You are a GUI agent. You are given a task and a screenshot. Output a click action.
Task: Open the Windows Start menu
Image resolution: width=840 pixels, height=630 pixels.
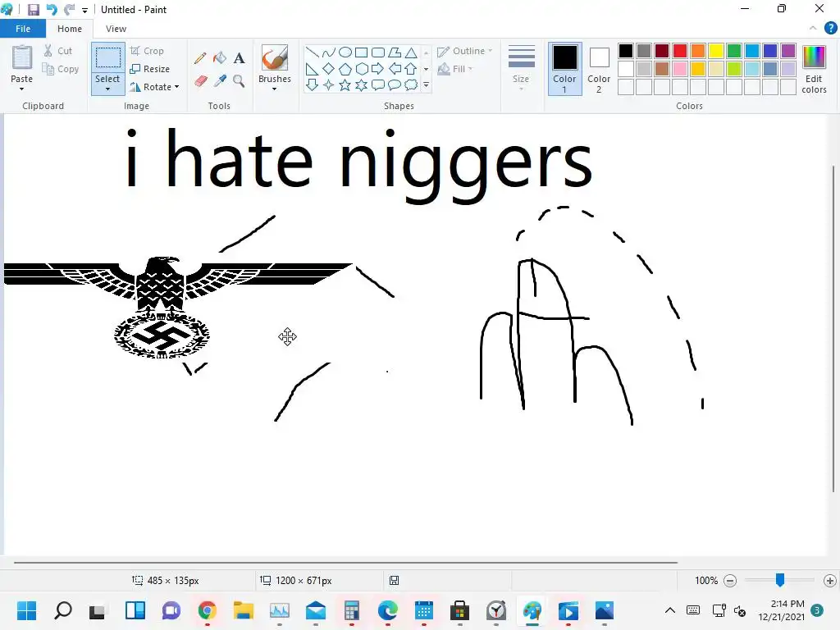pos(27,610)
